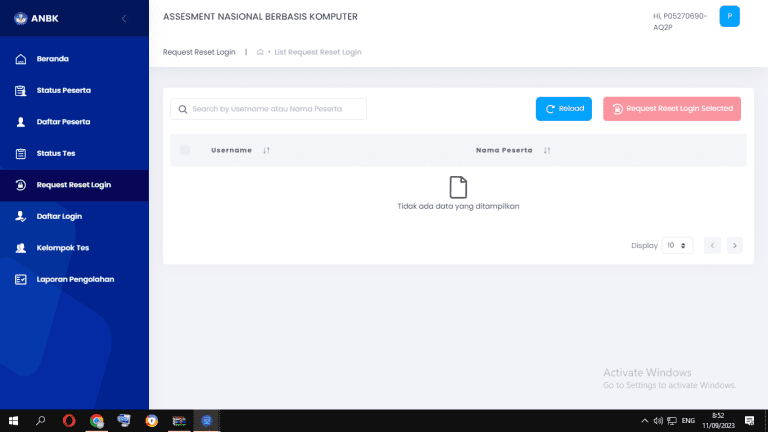Click the Laporan Pengolahan report icon
Screen dimensions: 768x432
20,279
